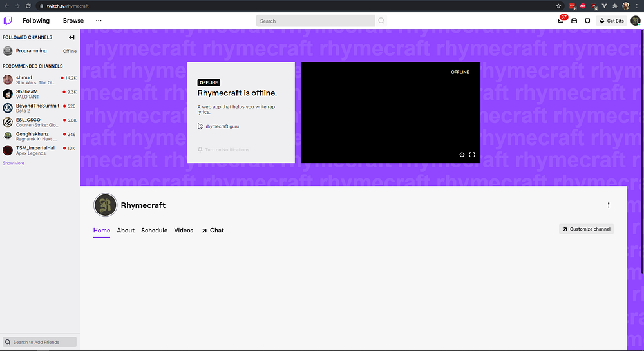Viewport: 644px width, 351px height.
Task: Open Chrome's three-dot menu
Action: 637,6
